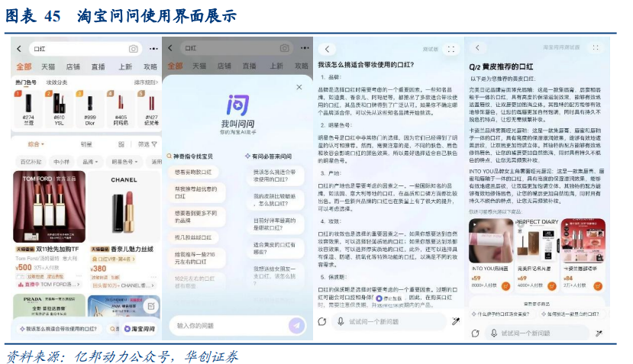Select the #999 Dior lipstick shade

point(89,108)
